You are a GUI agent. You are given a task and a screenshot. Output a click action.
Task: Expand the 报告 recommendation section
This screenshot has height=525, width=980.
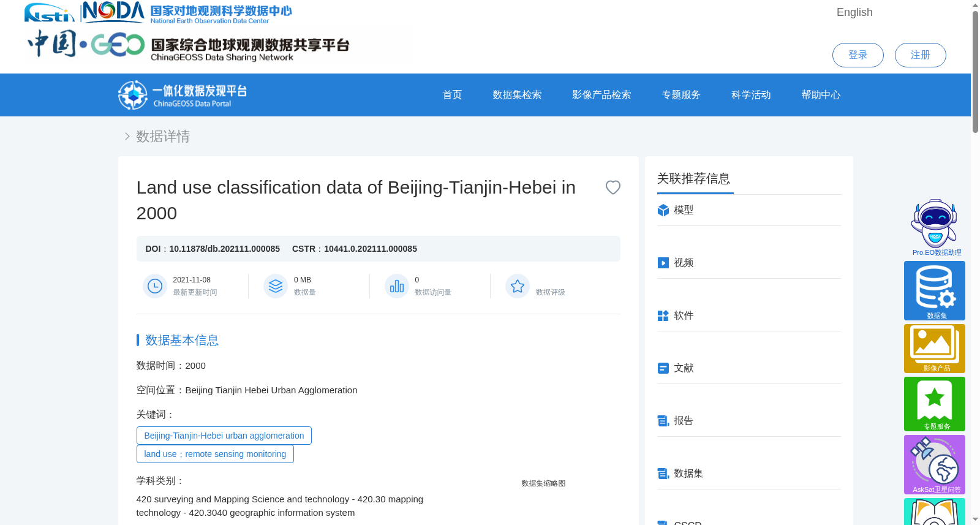pos(748,421)
